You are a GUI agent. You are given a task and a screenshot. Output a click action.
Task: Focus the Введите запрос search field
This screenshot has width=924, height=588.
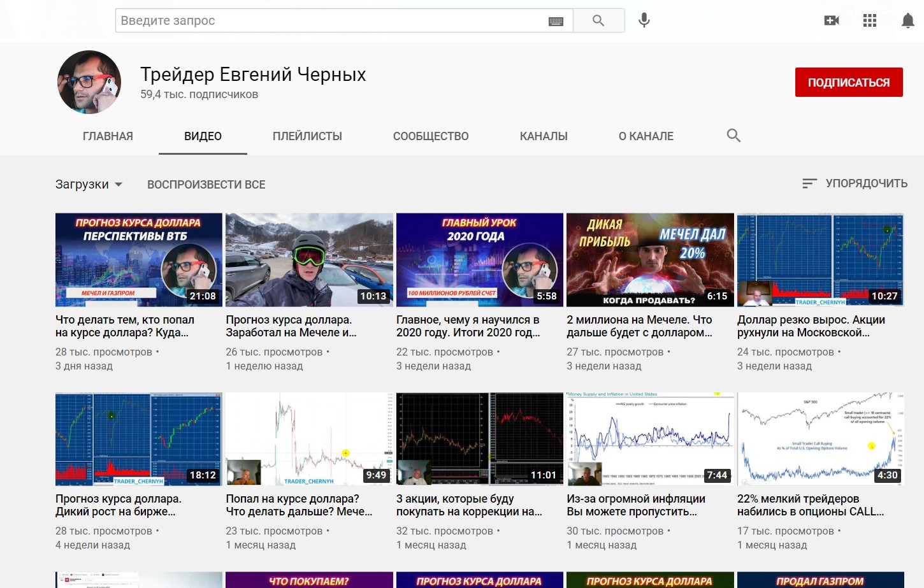tap(344, 20)
